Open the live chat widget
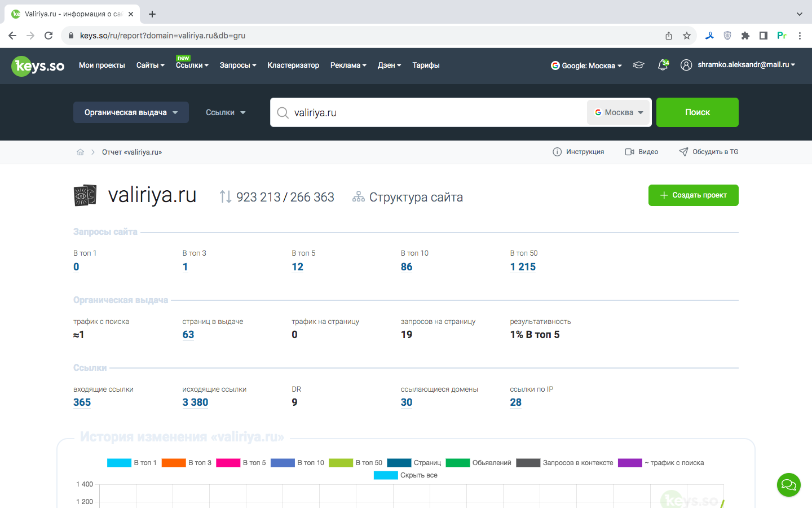This screenshot has height=508, width=812. coord(789,485)
